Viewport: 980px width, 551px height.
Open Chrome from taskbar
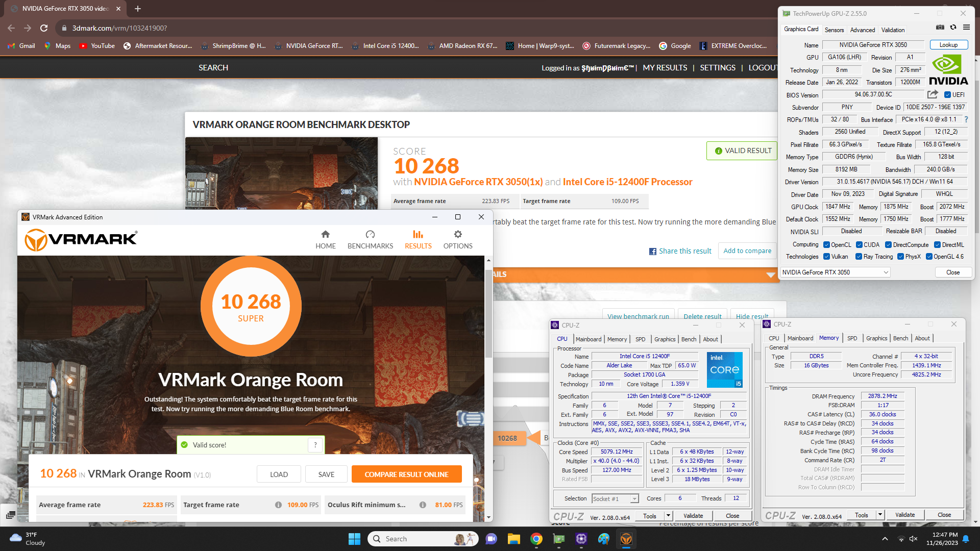pos(536,539)
